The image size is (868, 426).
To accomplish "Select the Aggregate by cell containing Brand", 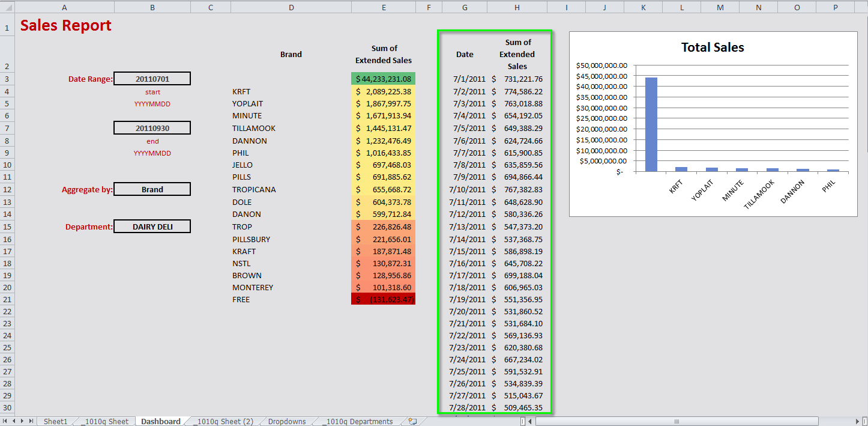I will pos(152,189).
